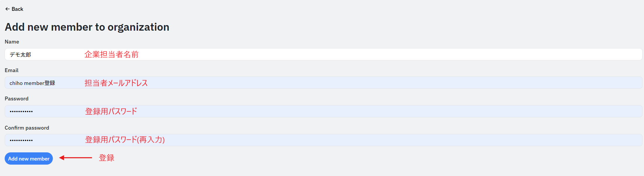Click the Back arrow icon
Viewport: 644px width, 176px height.
pyautogui.click(x=8, y=9)
